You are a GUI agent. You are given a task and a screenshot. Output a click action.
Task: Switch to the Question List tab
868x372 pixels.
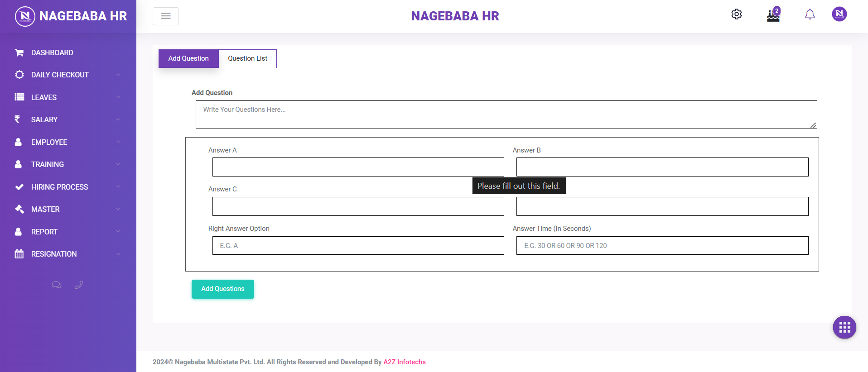[247, 58]
